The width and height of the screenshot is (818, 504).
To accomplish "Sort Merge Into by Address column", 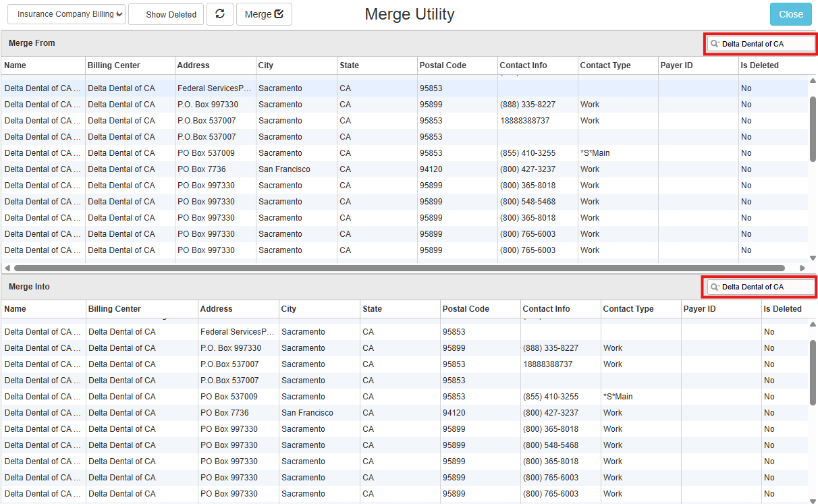I will pyautogui.click(x=238, y=309).
